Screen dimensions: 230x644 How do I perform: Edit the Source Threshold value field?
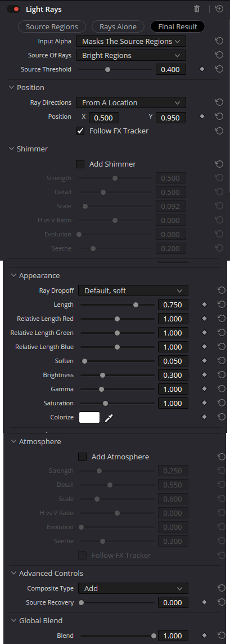click(170, 69)
